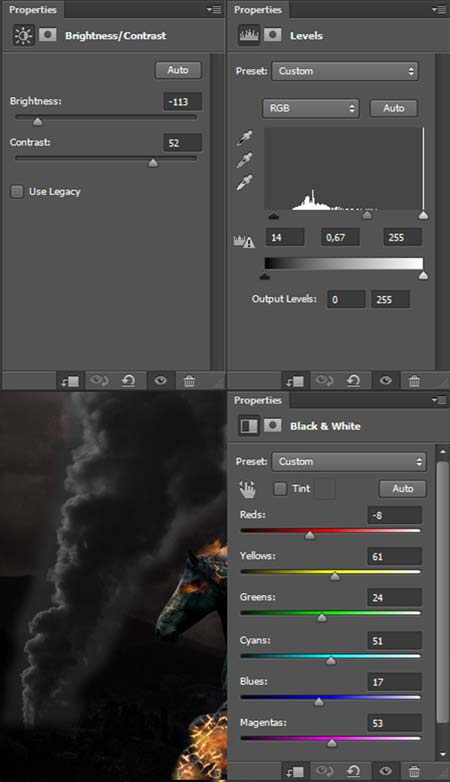Click the Output Levels 0 field
This screenshot has width=450, height=782.
(346, 299)
